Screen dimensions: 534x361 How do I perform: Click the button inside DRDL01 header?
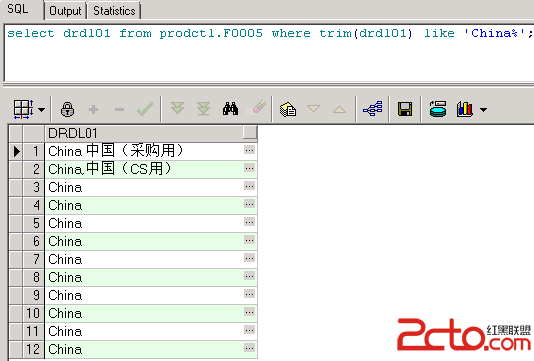pos(250,132)
